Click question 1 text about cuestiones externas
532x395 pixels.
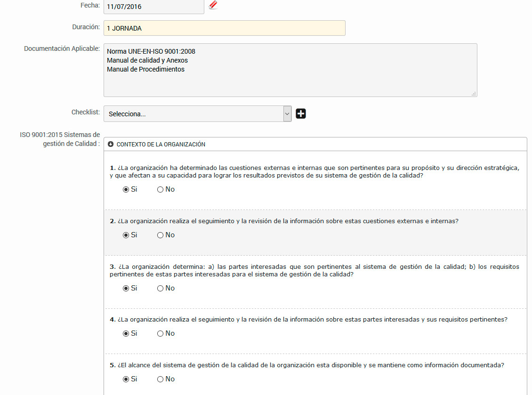(x=314, y=172)
